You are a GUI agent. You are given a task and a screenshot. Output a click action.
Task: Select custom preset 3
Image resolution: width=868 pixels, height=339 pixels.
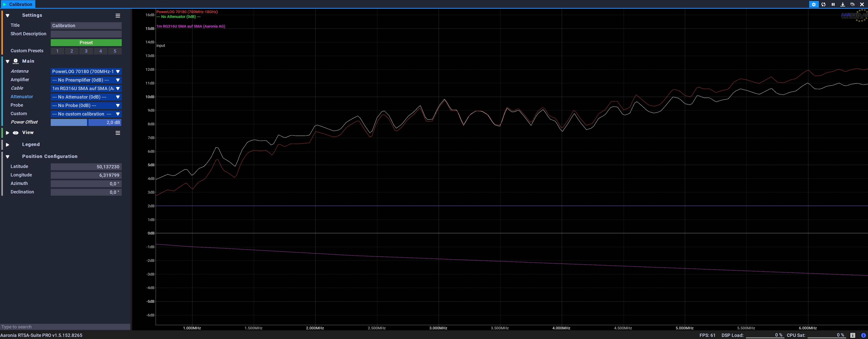(x=86, y=51)
